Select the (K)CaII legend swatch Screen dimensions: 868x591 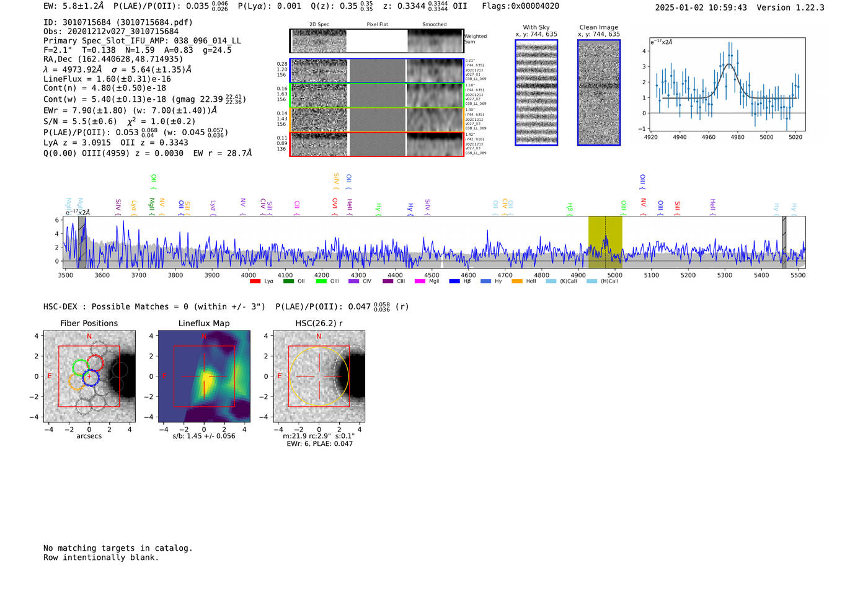coord(551,282)
